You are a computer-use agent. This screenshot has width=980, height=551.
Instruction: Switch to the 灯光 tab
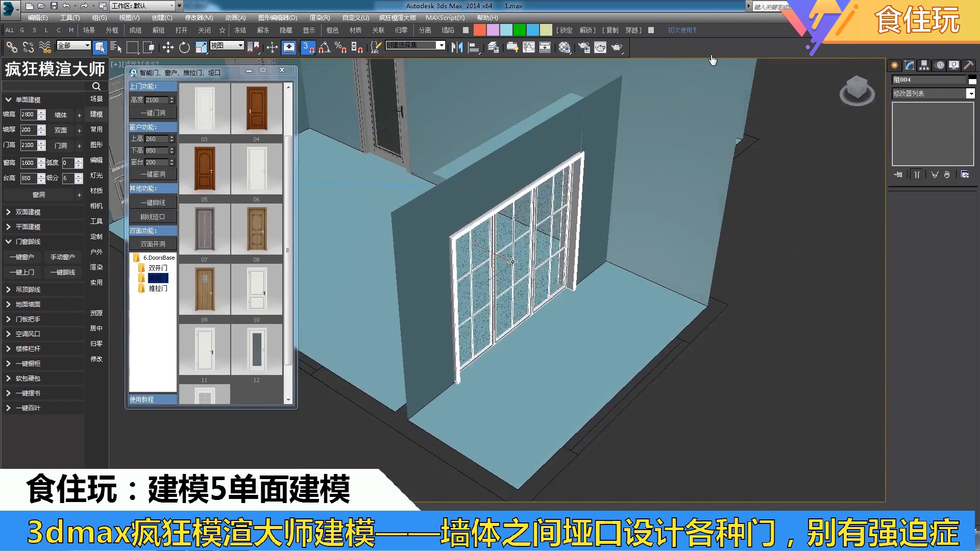(x=96, y=175)
